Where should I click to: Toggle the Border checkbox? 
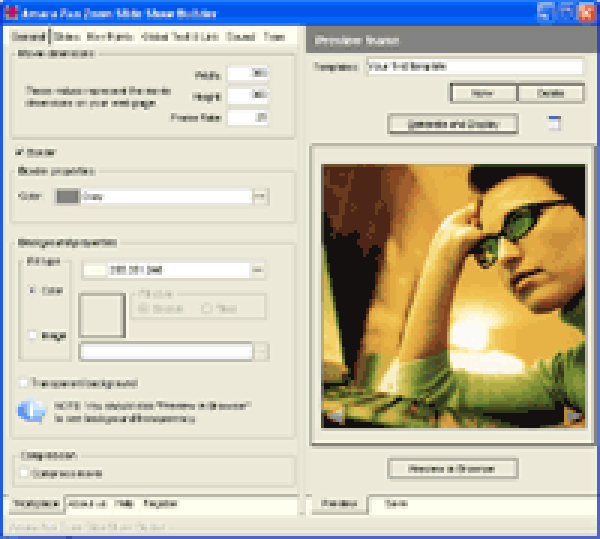tap(20, 152)
